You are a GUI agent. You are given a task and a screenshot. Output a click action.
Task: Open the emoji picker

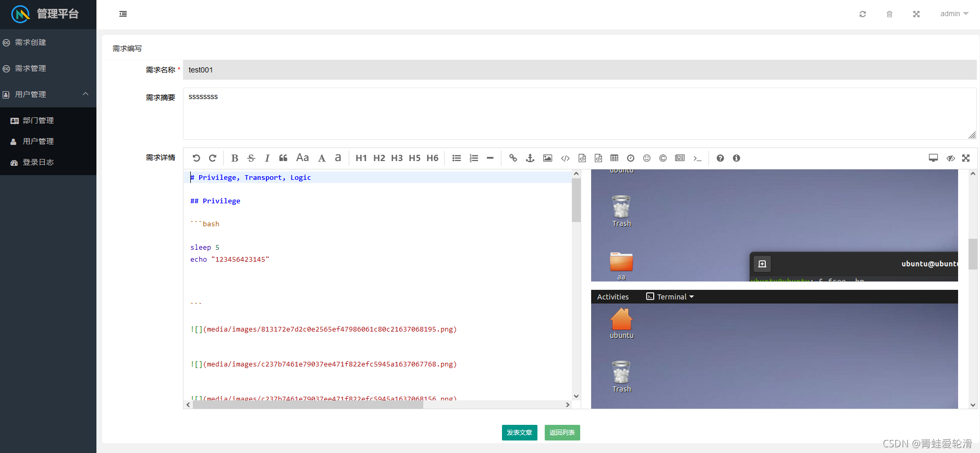click(646, 158)
